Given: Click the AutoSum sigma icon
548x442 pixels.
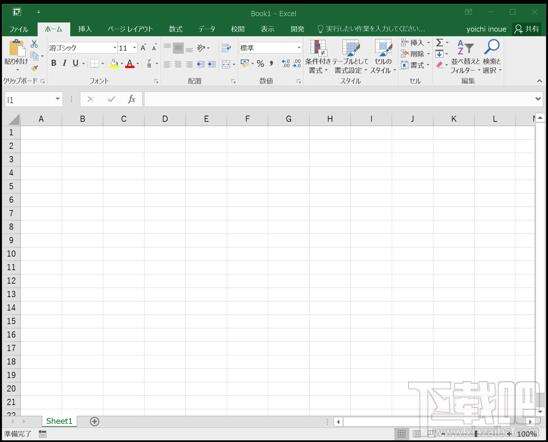Looking at the screenshot, I should tap(439, 43).
